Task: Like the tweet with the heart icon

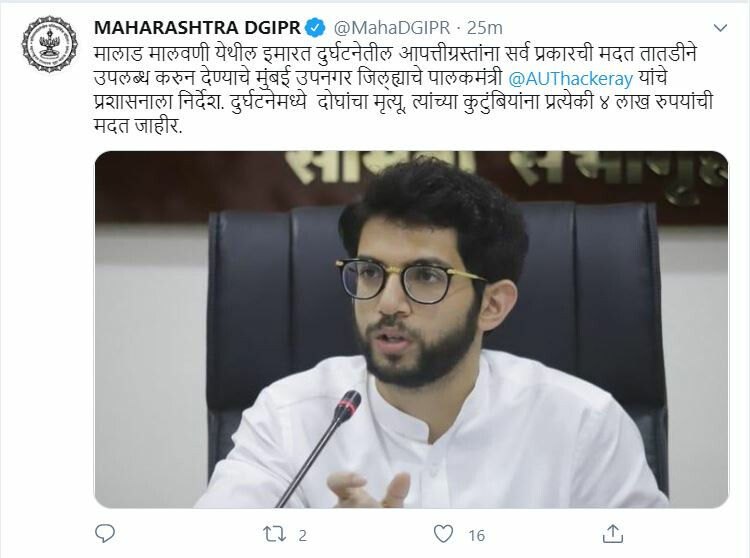Action: 443,534
